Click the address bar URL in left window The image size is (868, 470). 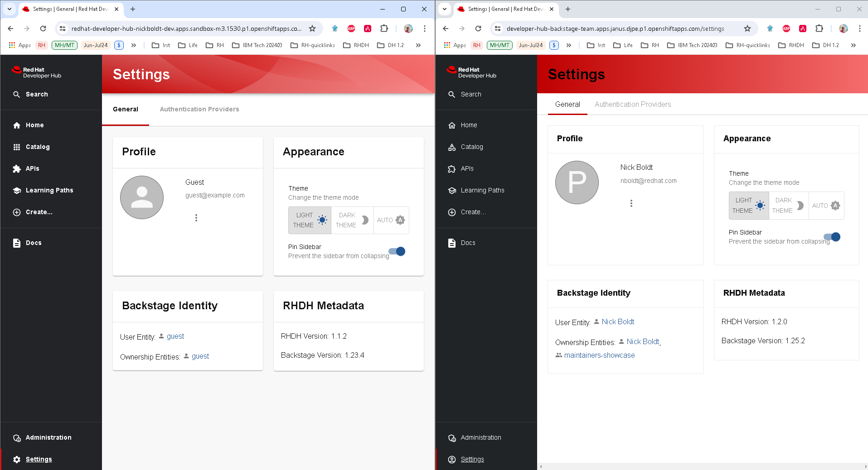186,29
